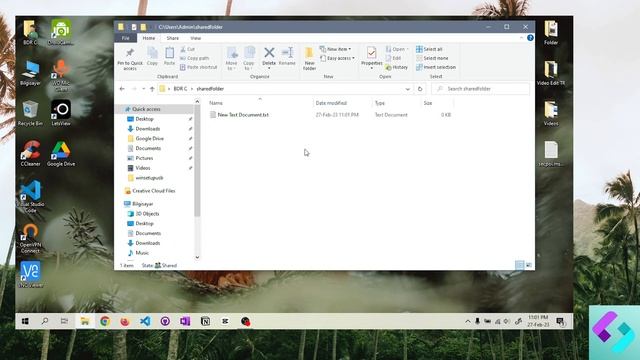Open the Easy access dropdown
640x360 pixels.
pyautogui.click(x=337, y=58)
